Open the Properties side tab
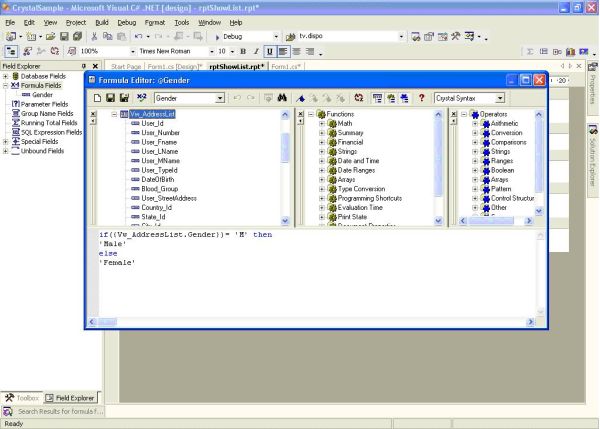 pos(593,88)
